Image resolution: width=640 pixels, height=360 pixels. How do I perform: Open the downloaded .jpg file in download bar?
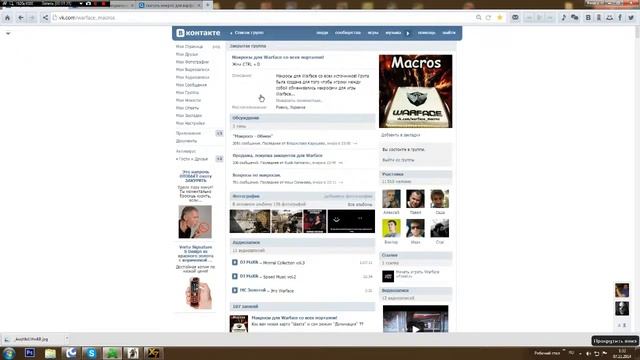31,339
